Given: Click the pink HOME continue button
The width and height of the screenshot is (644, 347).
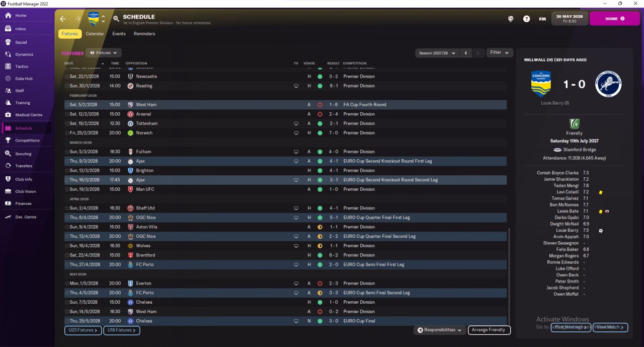Looking at the screenshot, I should [x=614, y=19].
